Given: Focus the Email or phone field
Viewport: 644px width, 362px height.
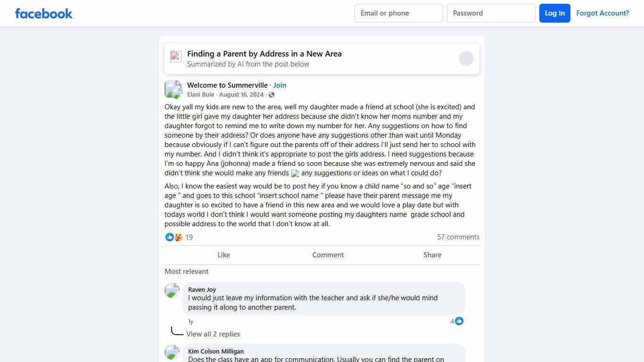Looking at the screenshot, I should point(398,13).
